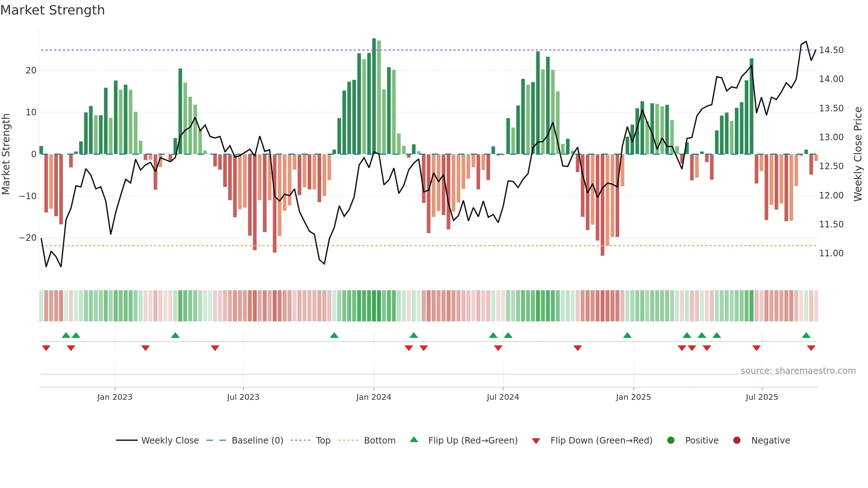Click the Jul 2025 x-axis label

pos(762,397)
